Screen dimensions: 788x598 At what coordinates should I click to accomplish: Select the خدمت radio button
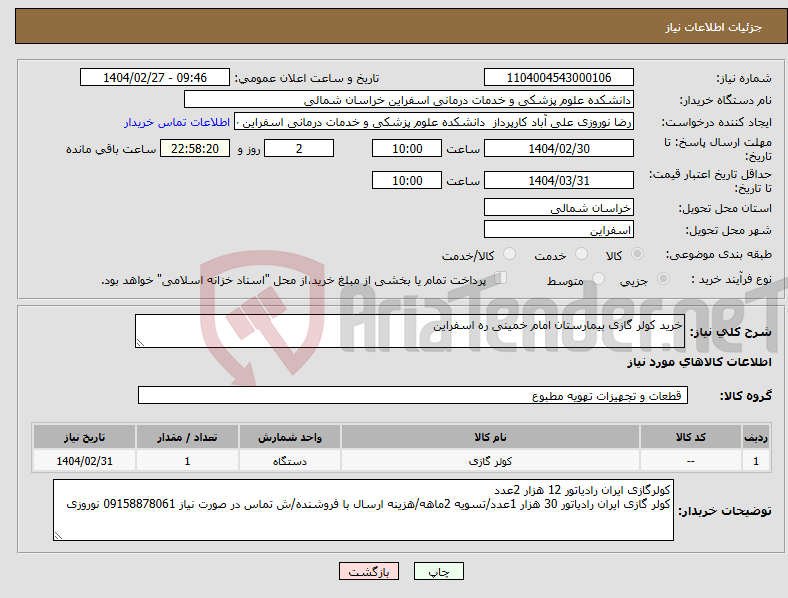[x=581, y=254]
